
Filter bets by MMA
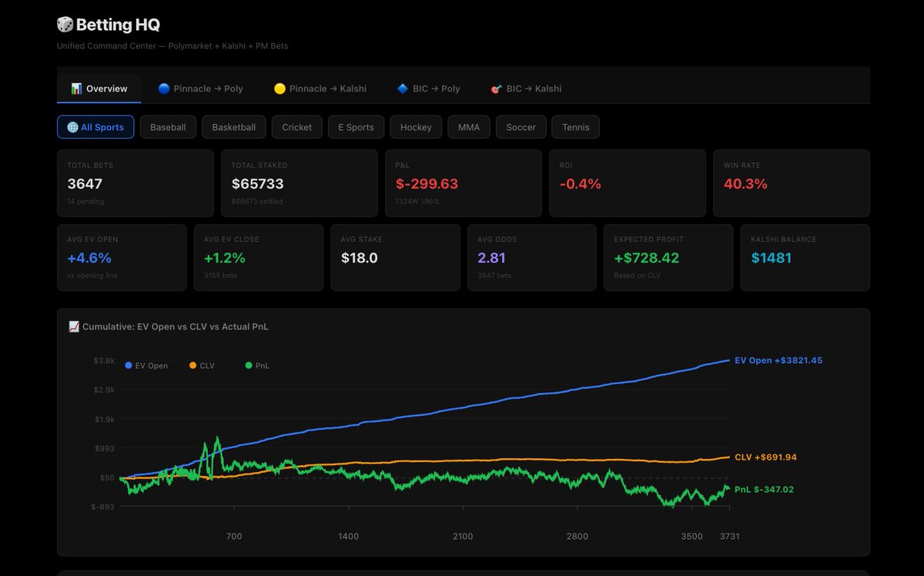coord(469,127)
